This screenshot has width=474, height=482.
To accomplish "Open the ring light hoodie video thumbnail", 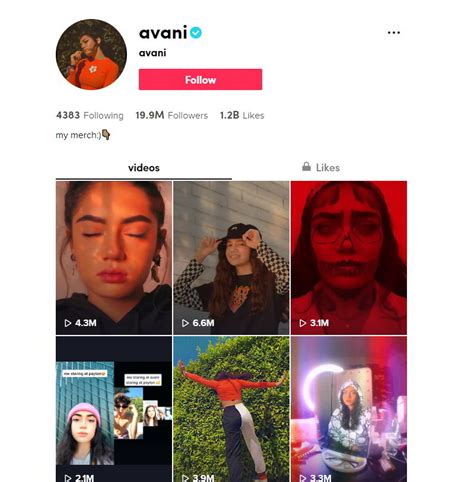I will 349,409.
